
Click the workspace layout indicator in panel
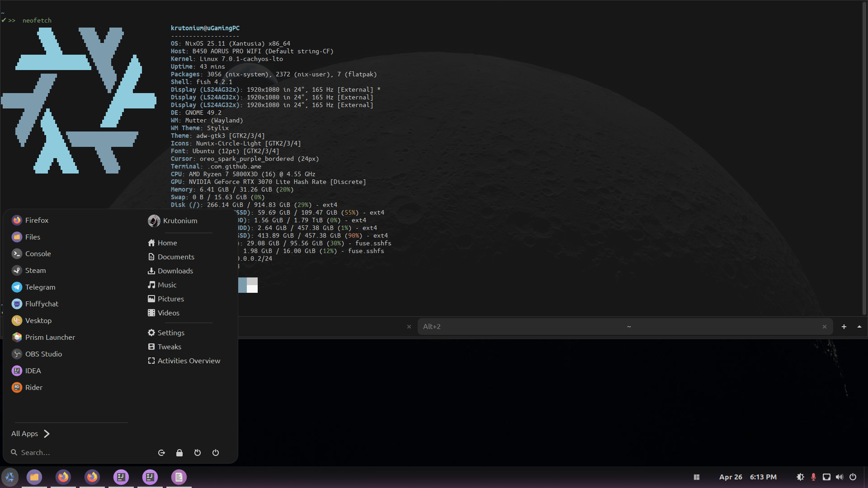[697, 477]
